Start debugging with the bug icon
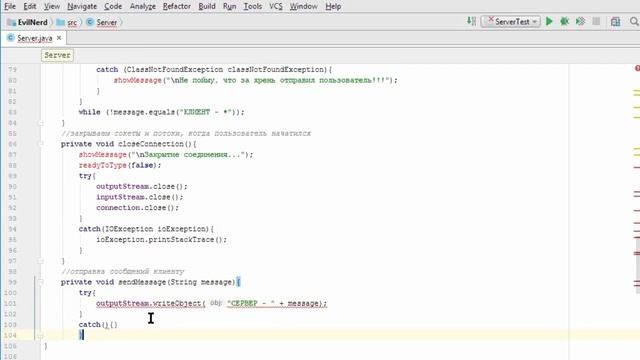Viewport: 640px width, 360px height. 565,21
